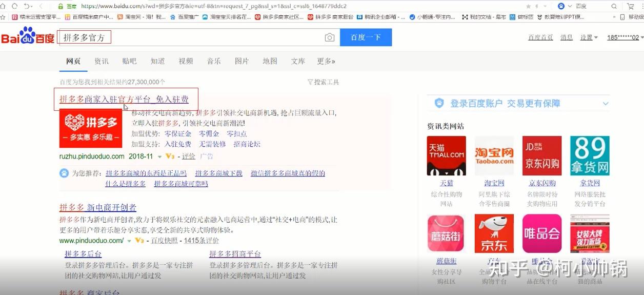Open the shopping cart toolbar icon
Screen dimensions: 644x295
click(x=630, y=6)
